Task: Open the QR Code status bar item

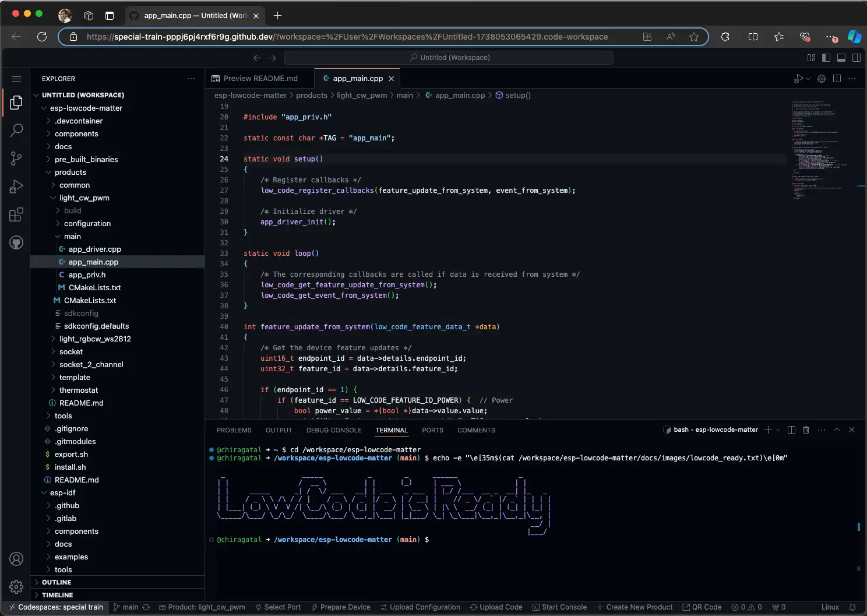Action: click(702, 607)
